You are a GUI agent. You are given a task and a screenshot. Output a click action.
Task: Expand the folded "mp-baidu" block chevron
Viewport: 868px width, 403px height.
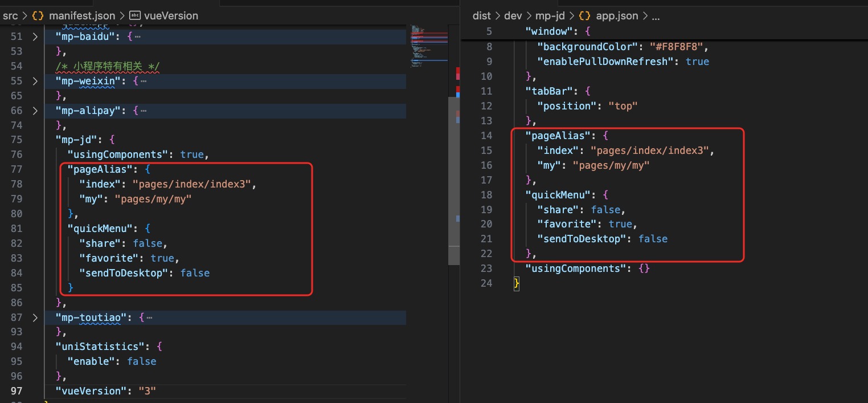click(35, 36)
